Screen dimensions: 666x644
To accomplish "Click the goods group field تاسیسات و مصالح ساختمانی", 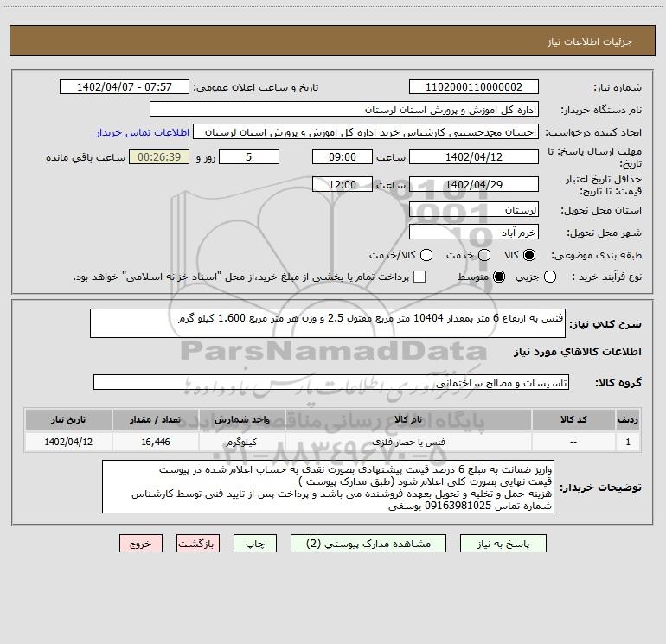I will click(331, 382).
